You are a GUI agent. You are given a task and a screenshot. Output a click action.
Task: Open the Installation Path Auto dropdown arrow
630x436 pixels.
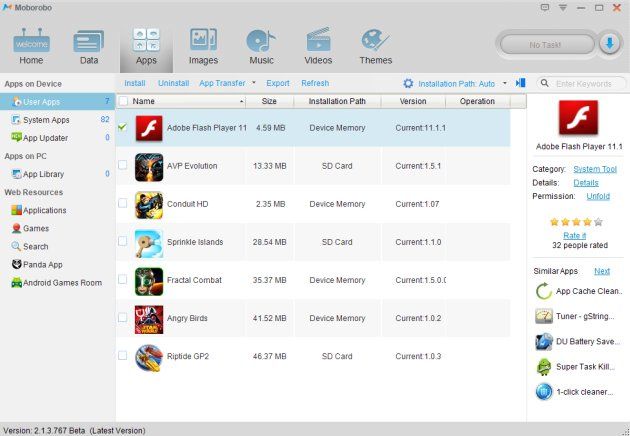[505, 83]
